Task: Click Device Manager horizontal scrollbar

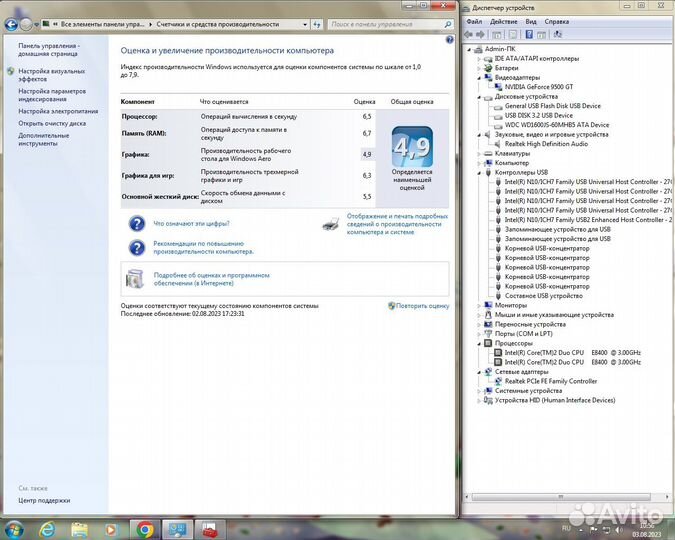Action: pyautogui.click(x=560, y=497)
